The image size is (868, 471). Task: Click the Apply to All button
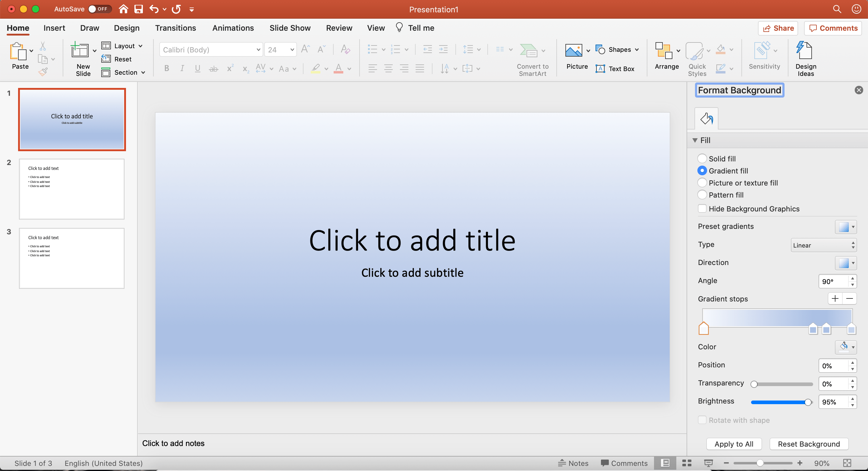pos(734,444)
